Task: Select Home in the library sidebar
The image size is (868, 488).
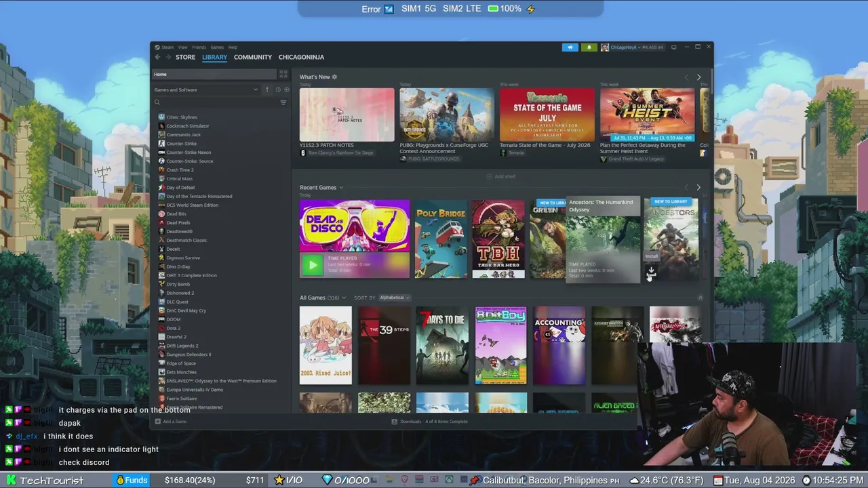Action: click(214, 74)
